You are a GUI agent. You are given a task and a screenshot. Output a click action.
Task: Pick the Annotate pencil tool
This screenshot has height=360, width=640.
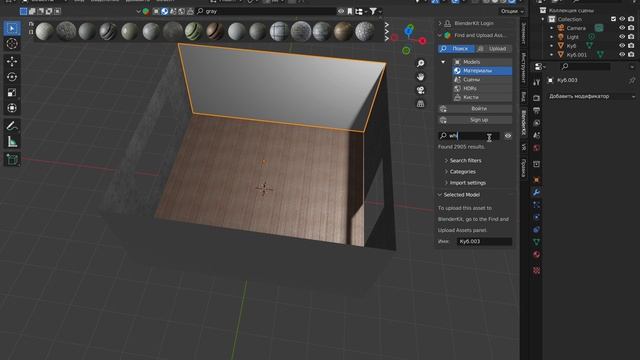12,126
